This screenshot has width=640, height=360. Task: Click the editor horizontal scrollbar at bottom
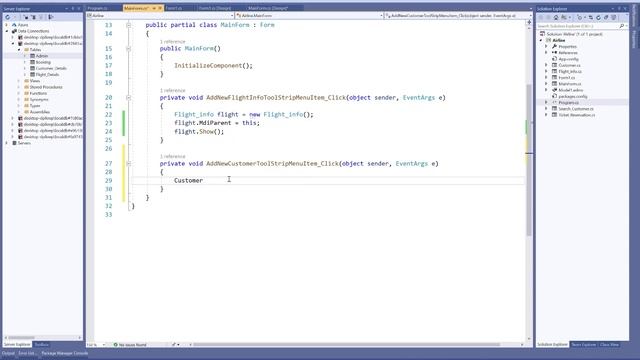point(346,345)
